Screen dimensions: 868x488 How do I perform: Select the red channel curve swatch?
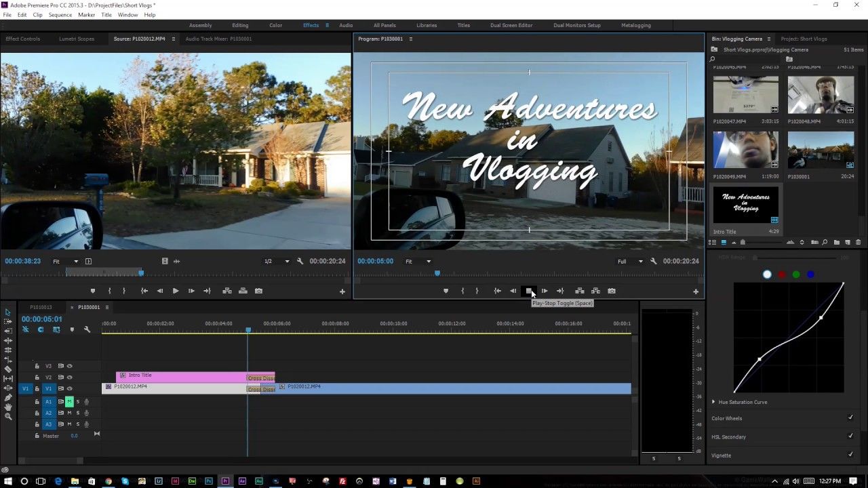[782, 274]
